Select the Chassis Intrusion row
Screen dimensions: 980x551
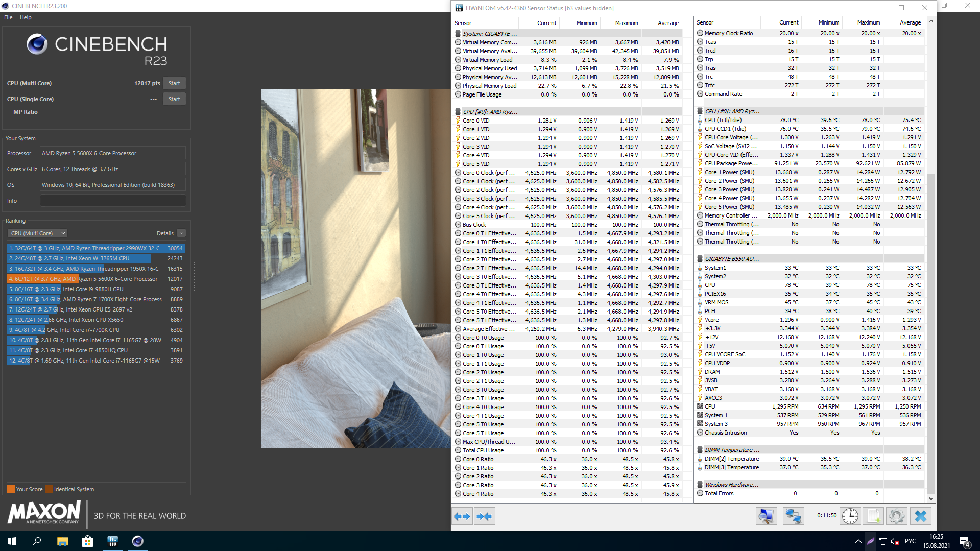(x=810, y=433)
